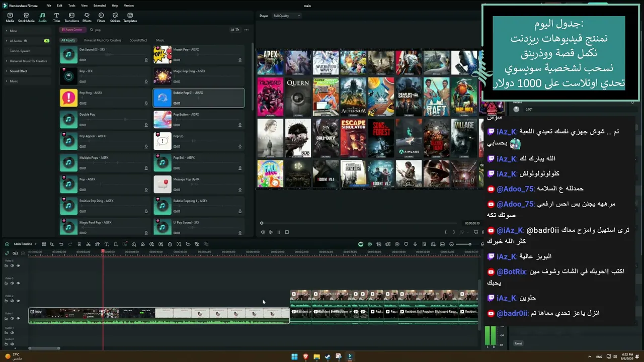The height and width of the screenshot is (362, 644).
Task: Open the Media panel icon
Action: click(x=10, y=18)
